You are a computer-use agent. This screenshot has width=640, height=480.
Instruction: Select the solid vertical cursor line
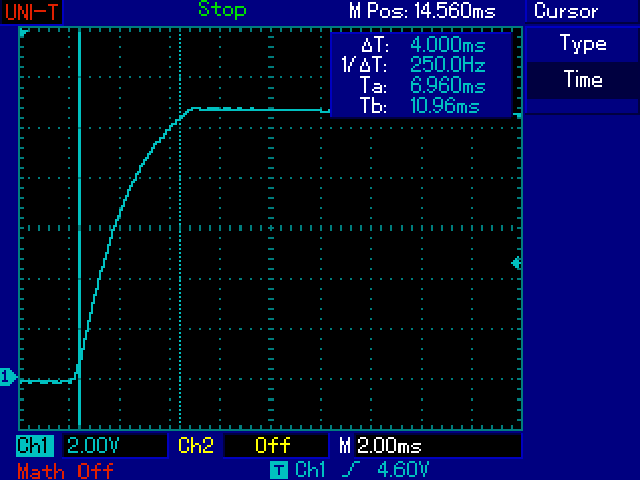[x=80, y=228]
